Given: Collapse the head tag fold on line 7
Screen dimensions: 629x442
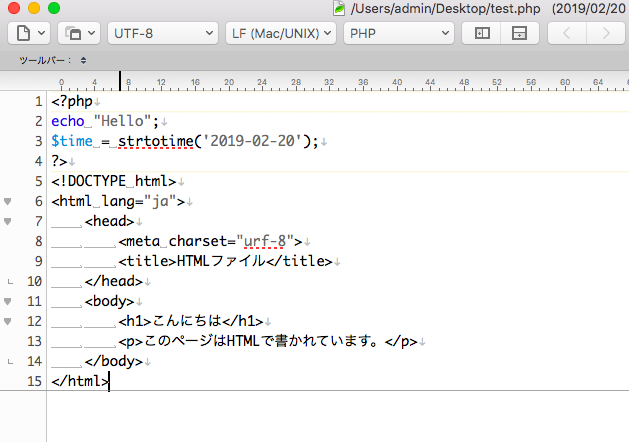Looking at the screenshot, I should pyautogui.click(x=8, y=221).
